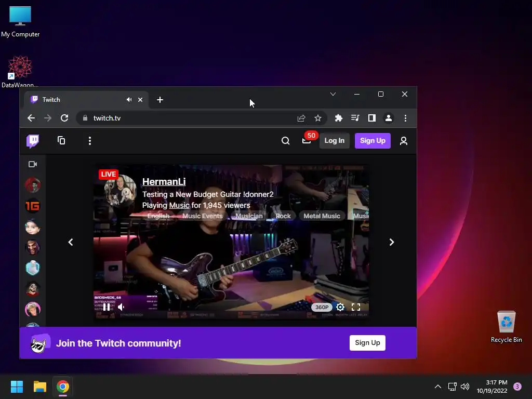Open the third sidebar channel avatar below 1G
Image resolution: width=532 pixels, height=399 pixels.
tap(33, 227)
